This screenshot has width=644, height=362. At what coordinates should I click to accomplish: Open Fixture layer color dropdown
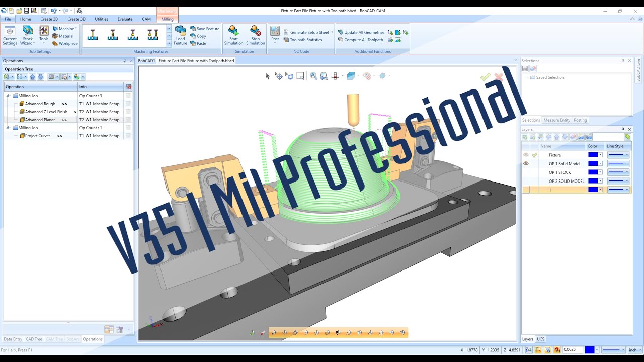[x=600, y=155]
